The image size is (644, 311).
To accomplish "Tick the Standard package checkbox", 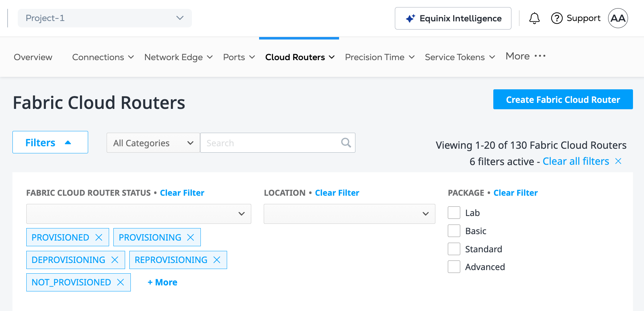I will pos(454,249).
